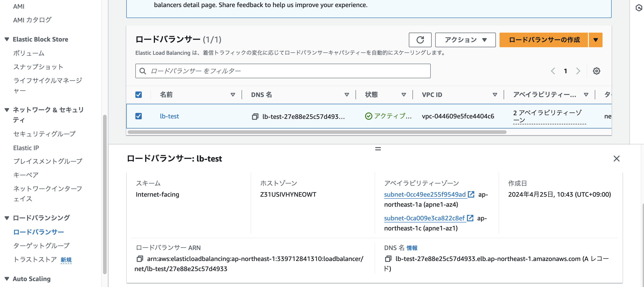Collapse the ロードバランシング section
This screenshot has width=644, height=287.
tap(7, 218)
